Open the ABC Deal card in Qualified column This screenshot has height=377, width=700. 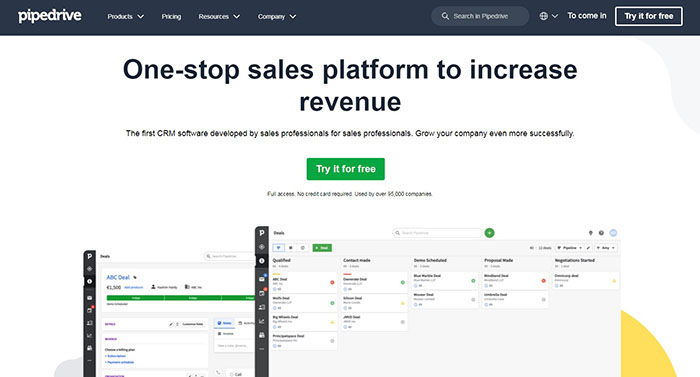coord(304,282)
